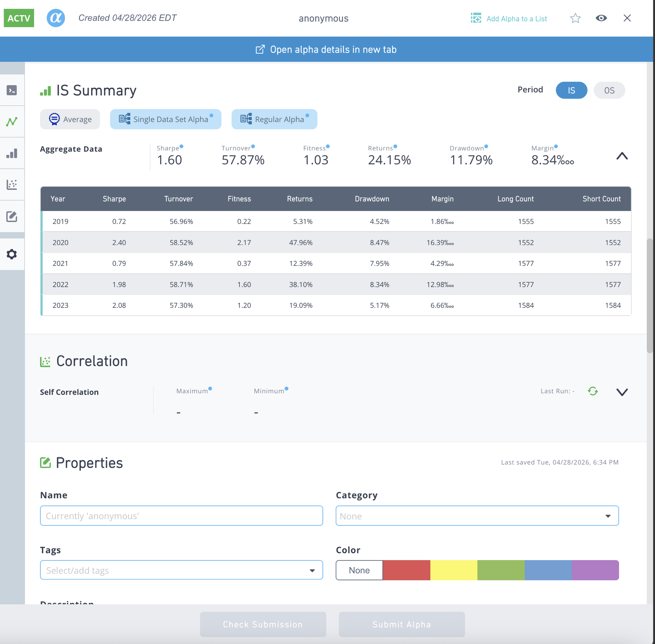655x644 pixels.
Task: Toggle the star favorite icon
Action: click(575, 18)
